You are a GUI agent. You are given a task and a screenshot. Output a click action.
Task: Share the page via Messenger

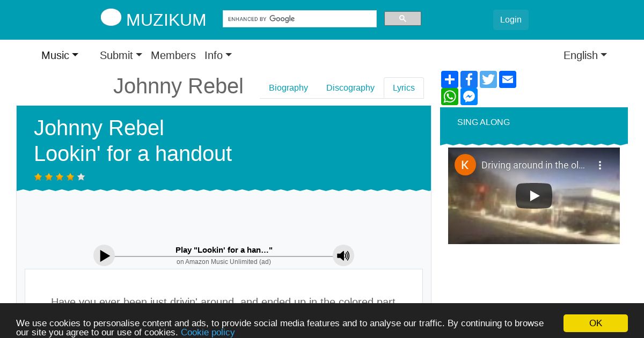469,97
